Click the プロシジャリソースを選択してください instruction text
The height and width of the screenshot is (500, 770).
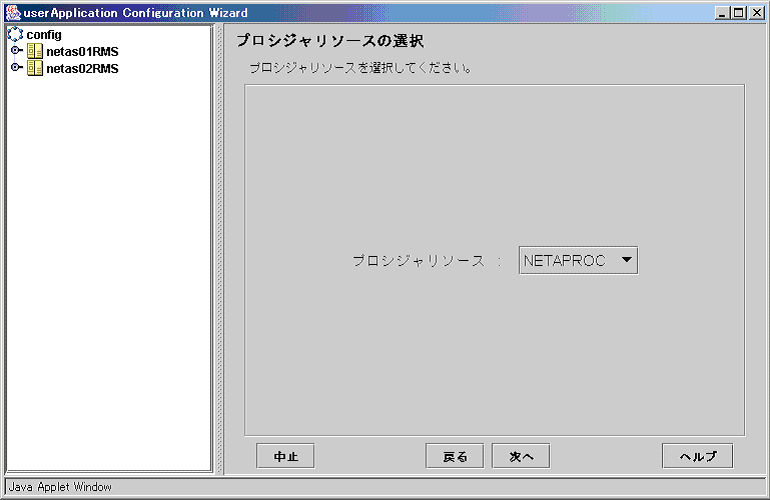coord(361,68)
